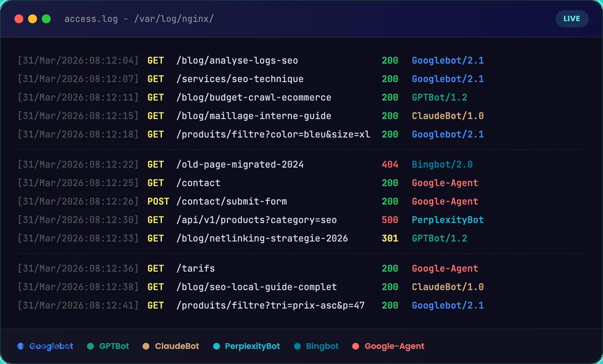603x364 pixels.
Task: Click the Googlebot legend dot icon
Action: tap(20, 346)
